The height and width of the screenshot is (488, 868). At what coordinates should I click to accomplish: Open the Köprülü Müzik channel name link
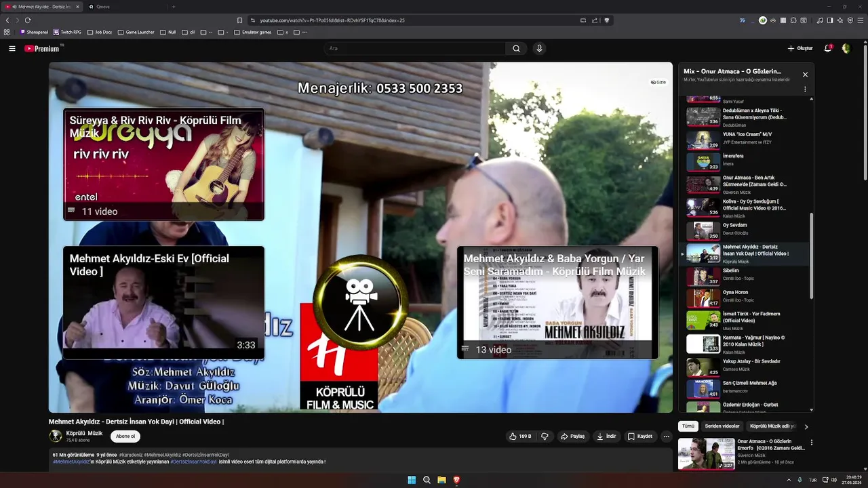[84, 433]
